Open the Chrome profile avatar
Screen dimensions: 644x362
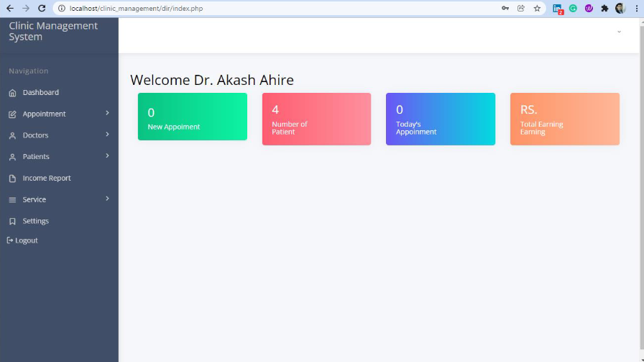click(x=620, y=8)
